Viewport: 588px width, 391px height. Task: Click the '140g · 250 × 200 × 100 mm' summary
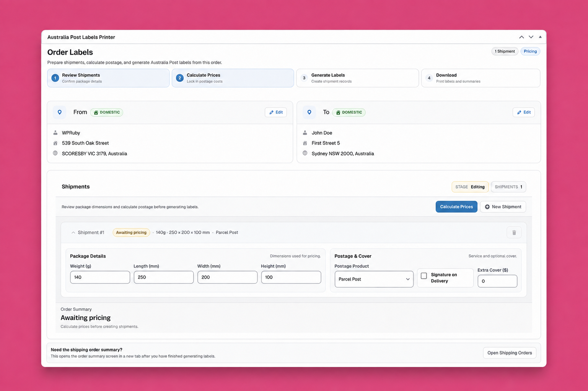point(183,232)
